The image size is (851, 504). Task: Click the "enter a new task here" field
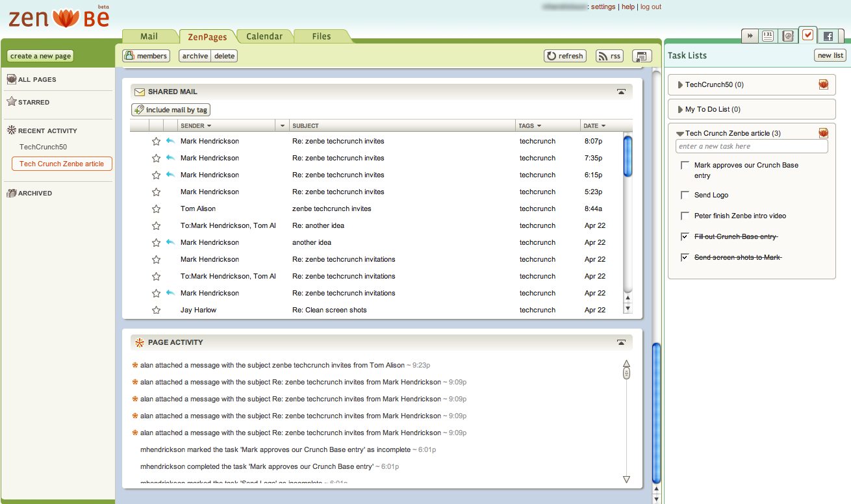752,147
